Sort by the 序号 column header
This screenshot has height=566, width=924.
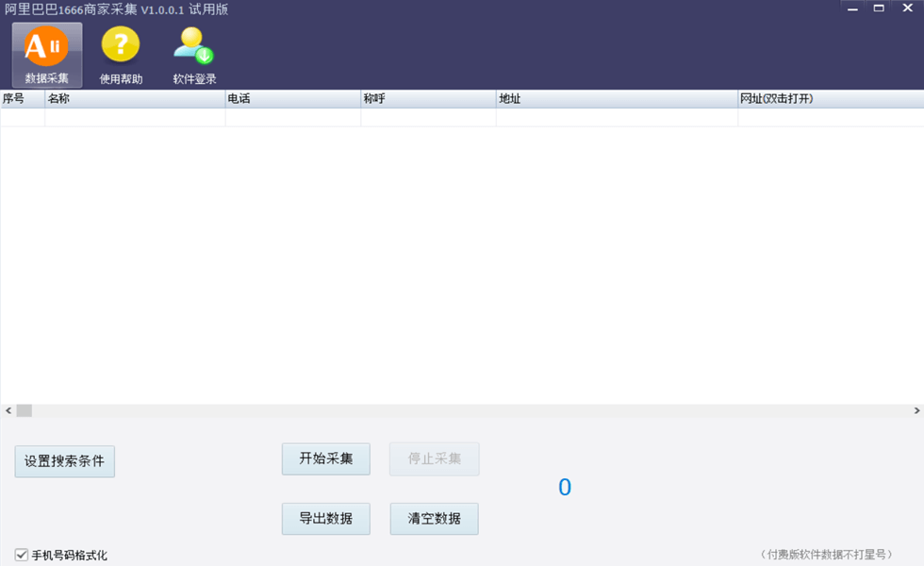tap(23, 98)
